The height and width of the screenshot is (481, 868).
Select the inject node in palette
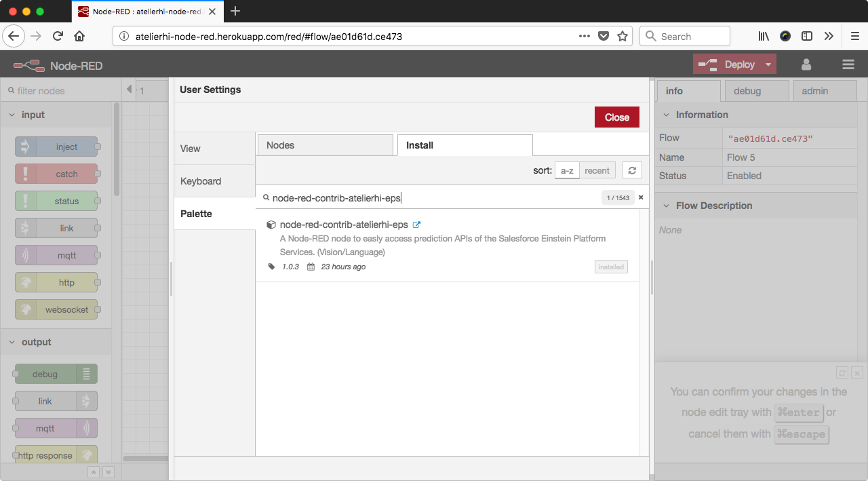[58, 147]
